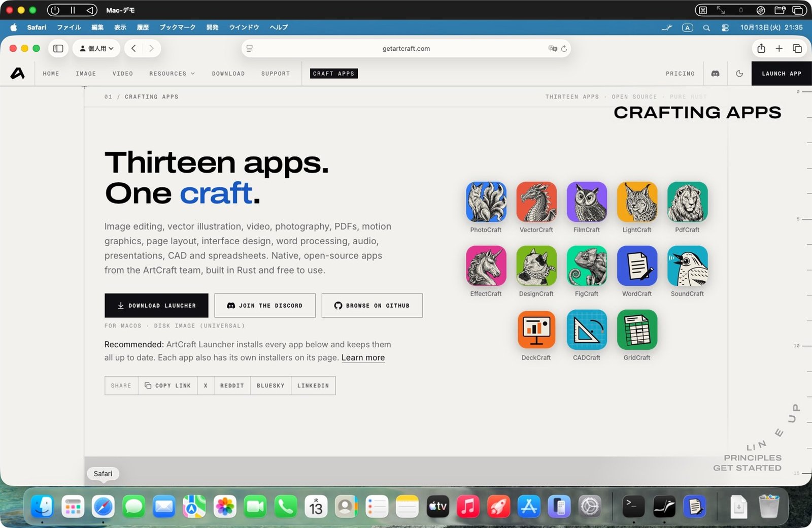This screenshot has width=812, height=528.
Task: Open the CADCraft triangle icon
Action: point(587,329)
